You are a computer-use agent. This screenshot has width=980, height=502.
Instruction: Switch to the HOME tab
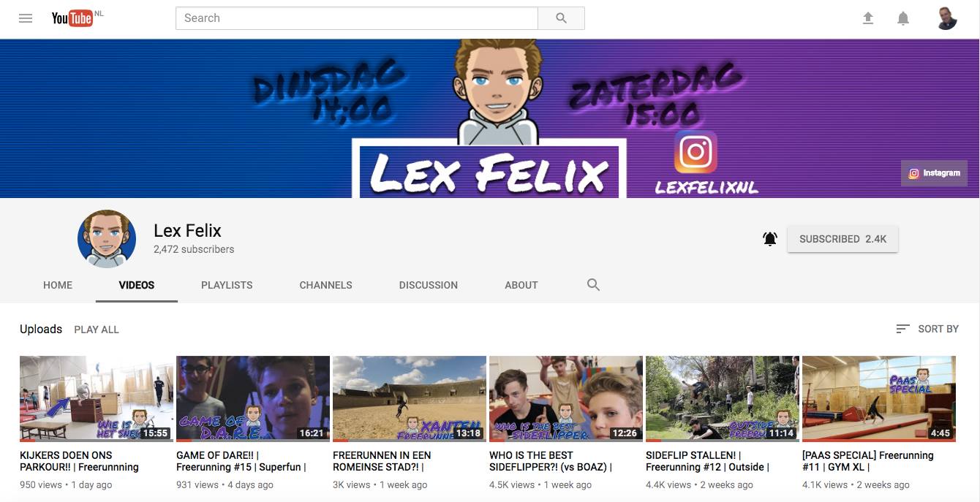pyautogui.click(x=58, y=285)
